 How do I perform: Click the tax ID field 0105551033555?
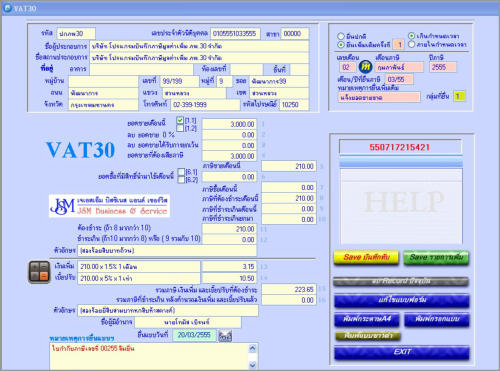coord(235,34)
